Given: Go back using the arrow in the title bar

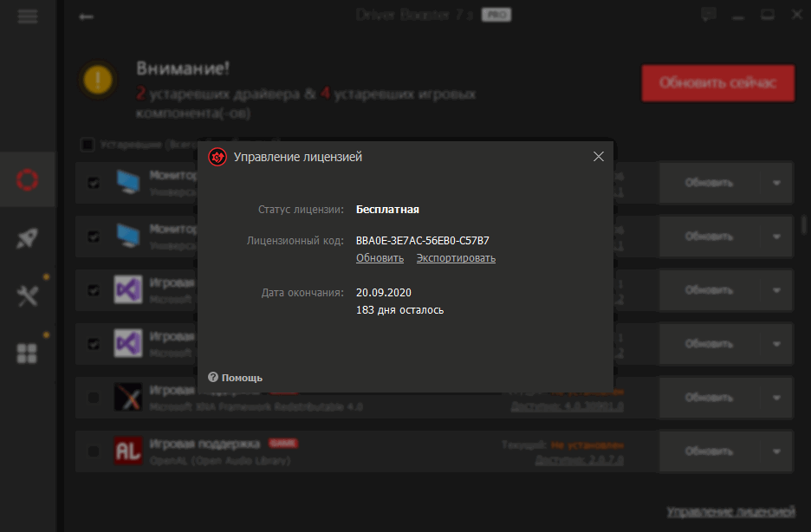Looking at the screenshot, I should [x=86, y=17].
